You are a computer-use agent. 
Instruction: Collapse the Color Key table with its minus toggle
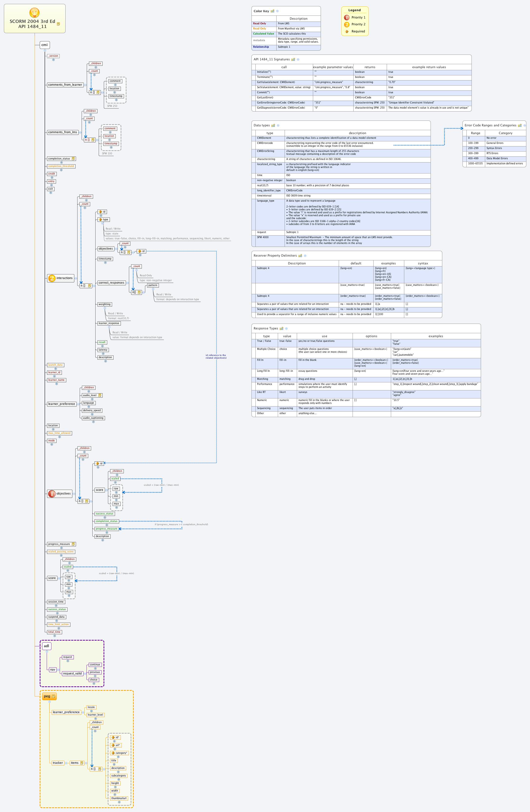[278, 11]
